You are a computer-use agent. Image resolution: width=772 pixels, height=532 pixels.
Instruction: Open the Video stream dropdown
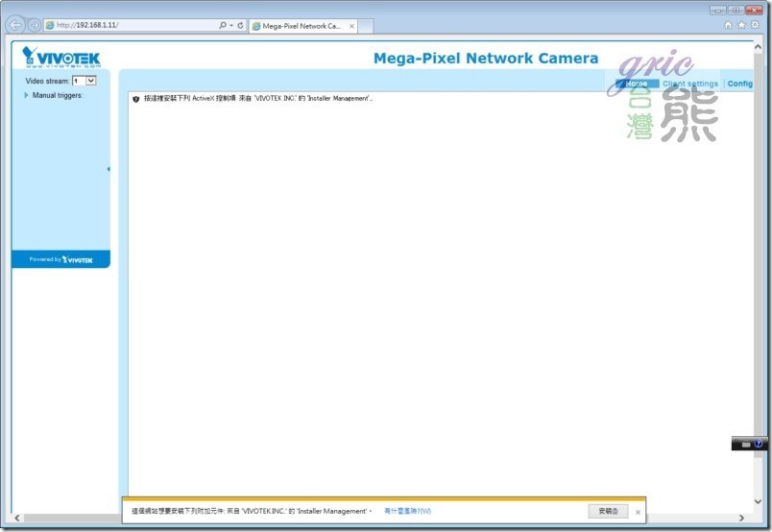[x=84, y=81]
